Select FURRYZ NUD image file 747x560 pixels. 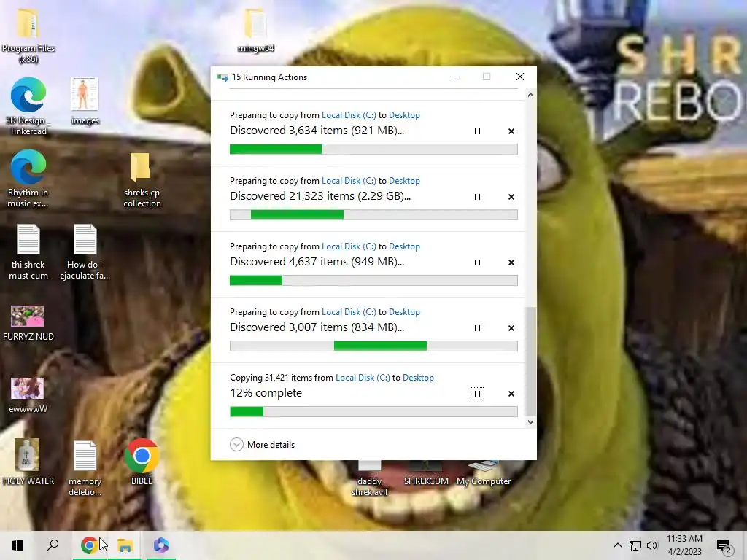click(x=28, y=323)
